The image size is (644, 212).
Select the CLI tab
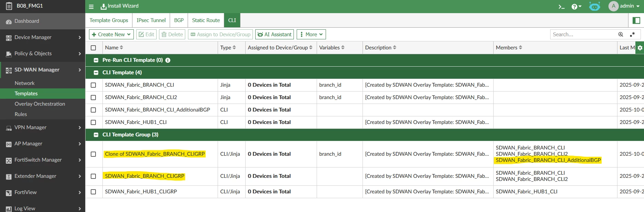click(x=232, y=20)
